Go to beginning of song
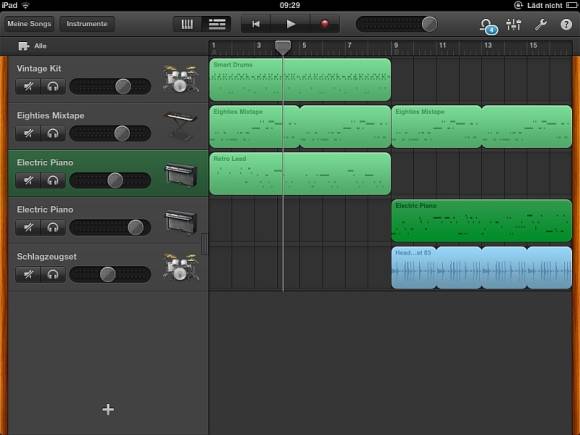Screen dimensions: 580x435 256,24
